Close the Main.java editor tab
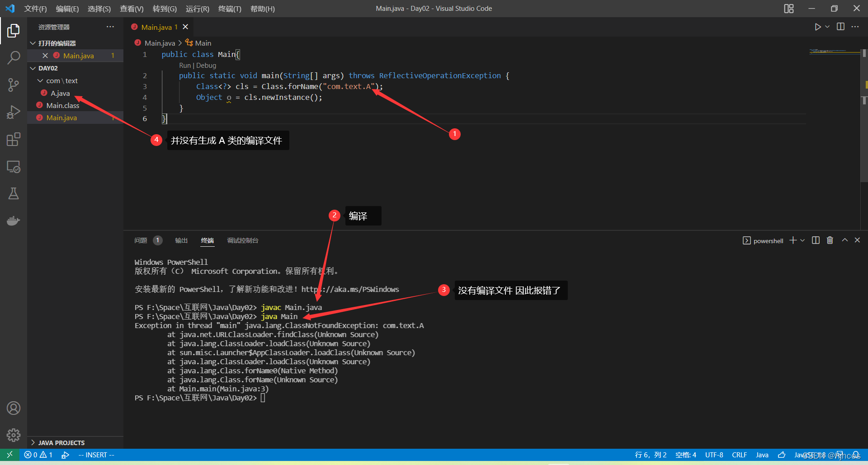The width and height of the screenshot is (868, 465). tap(185, 27)
